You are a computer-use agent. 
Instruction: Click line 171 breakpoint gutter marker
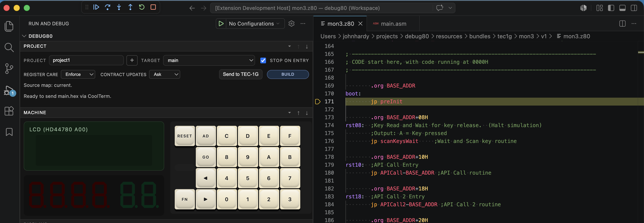coord(318,102)
